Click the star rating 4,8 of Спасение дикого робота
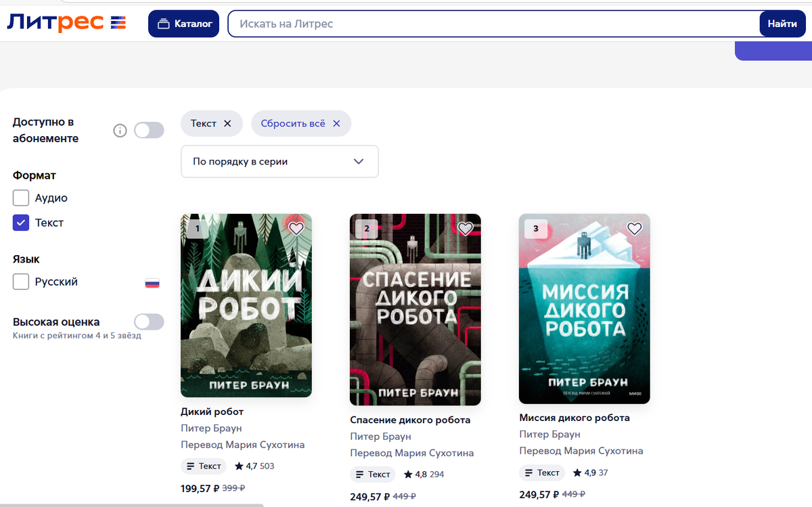 (x=415, y=474)
